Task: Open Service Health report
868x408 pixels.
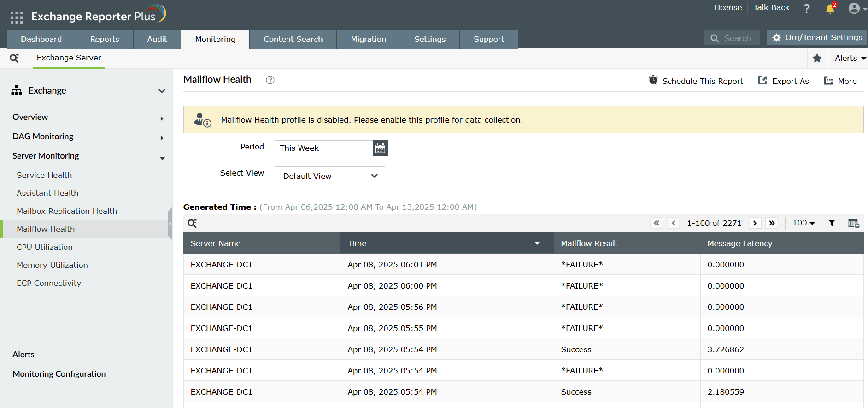Action: point(44,175)
